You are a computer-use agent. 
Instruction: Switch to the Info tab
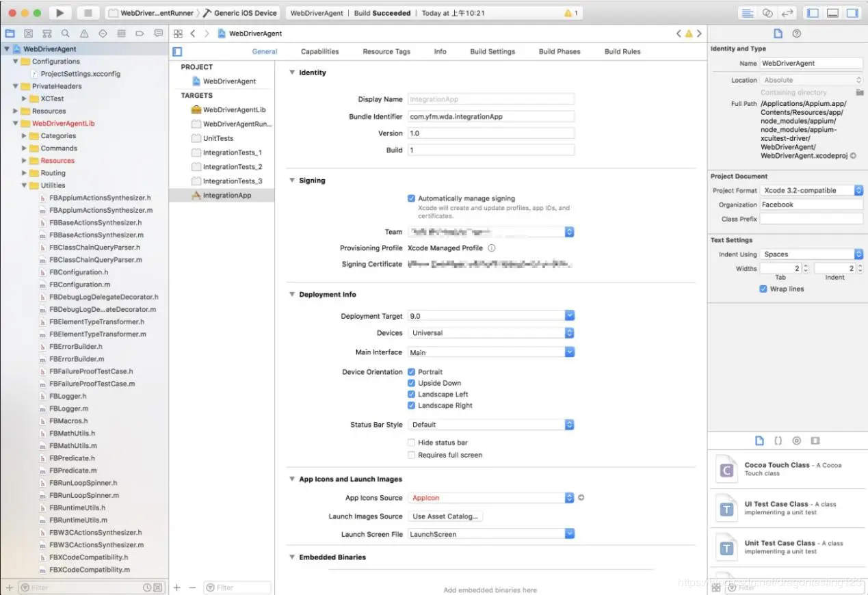tap(440, 51)
